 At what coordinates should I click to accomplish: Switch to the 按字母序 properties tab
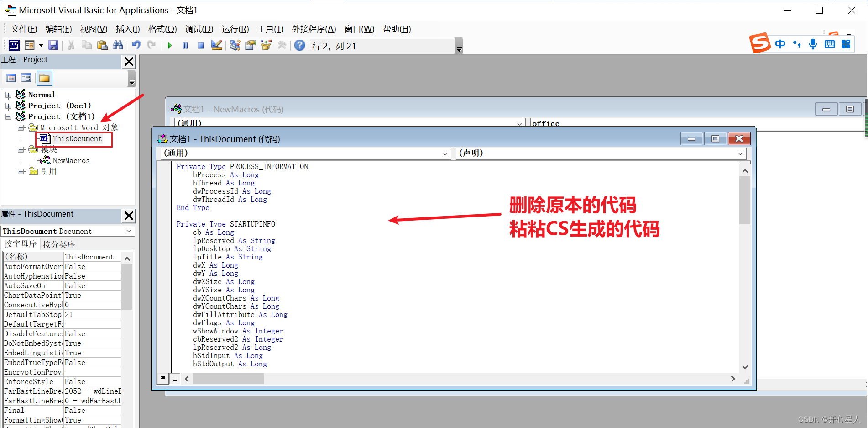(21, 244)
